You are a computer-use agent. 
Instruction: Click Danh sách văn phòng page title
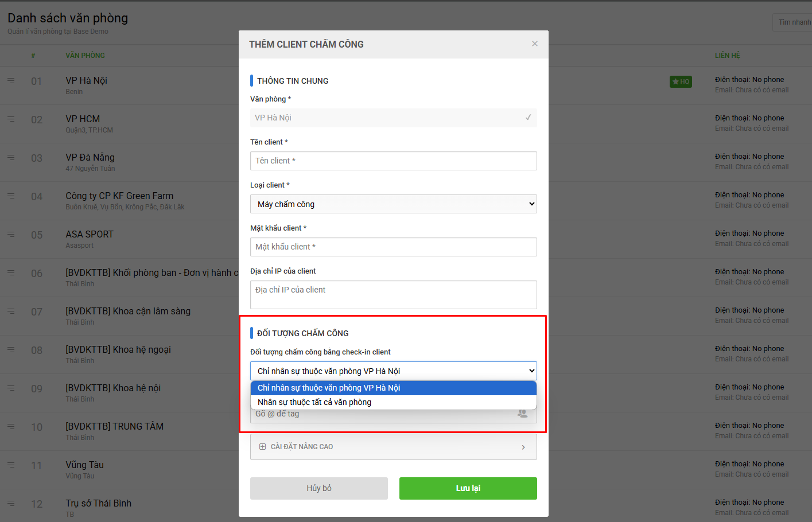(68, 18)
